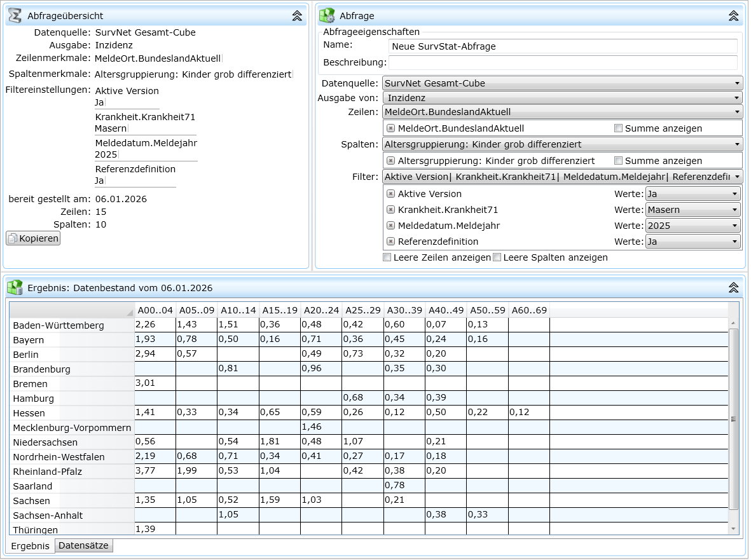Screen dimensions: 751x560
Task: Open the Datenquelle dropdown
Action: click(x=562, y=83)
